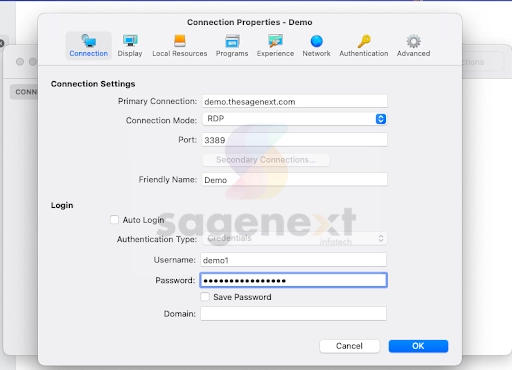The width and height of the screenshot is (512, 370).
Task: Confirm with the OK button
Action: click(x=418, y=346)
